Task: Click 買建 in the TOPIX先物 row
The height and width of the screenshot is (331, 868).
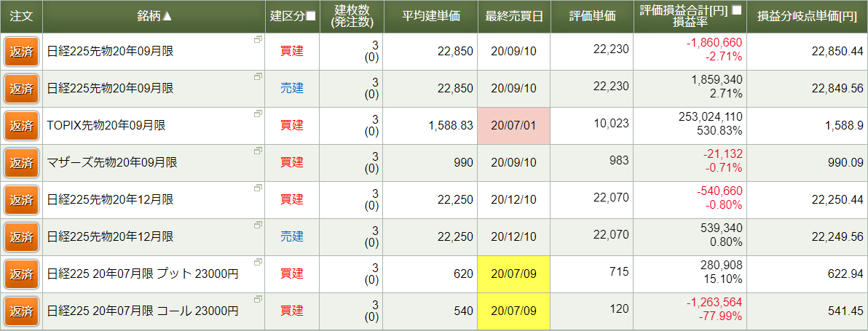Action: coord(292,125)
